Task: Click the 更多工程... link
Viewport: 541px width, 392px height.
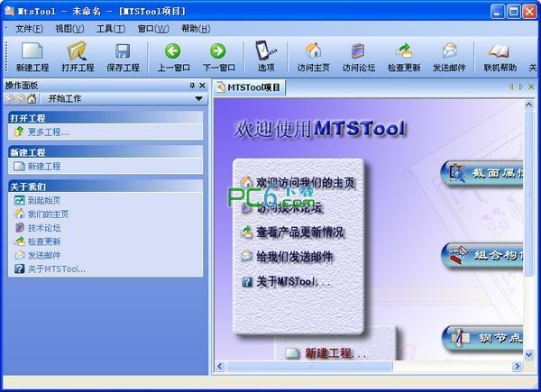Action: pyautogui.click(x=48, y=132)
